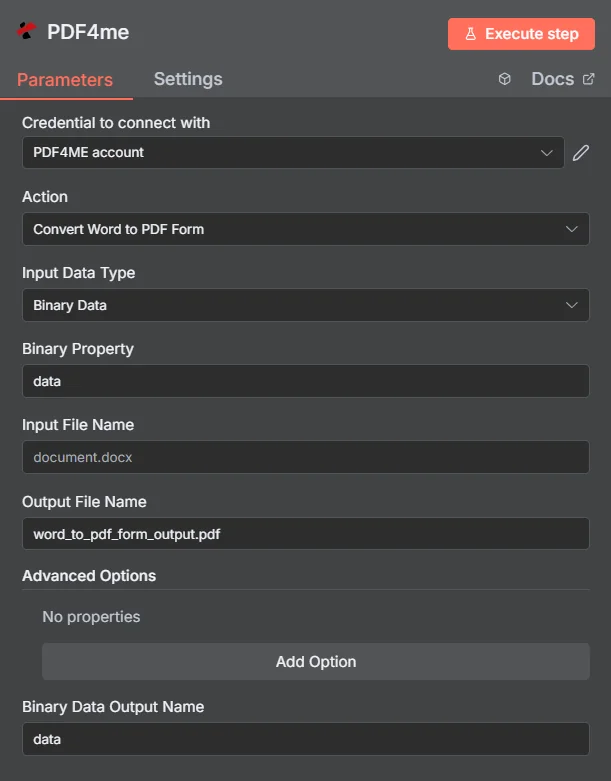The image size is (611, 781).
Task: Click the Output File Name label
Action: 84,502
